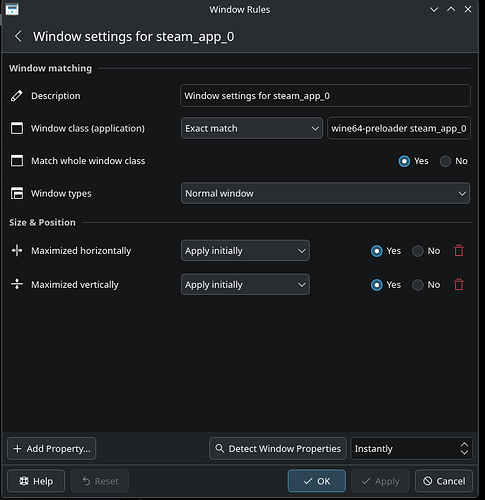The height and width of the screenshot is (500, 485).
Task: Cancel the dialog
Action: click(444, 481)
